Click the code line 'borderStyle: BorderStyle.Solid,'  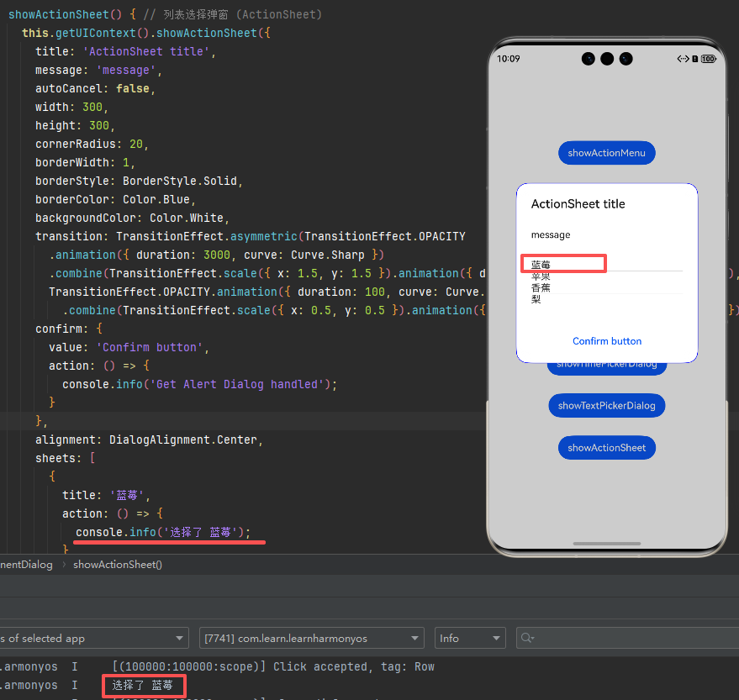click(x=139, y=182)
